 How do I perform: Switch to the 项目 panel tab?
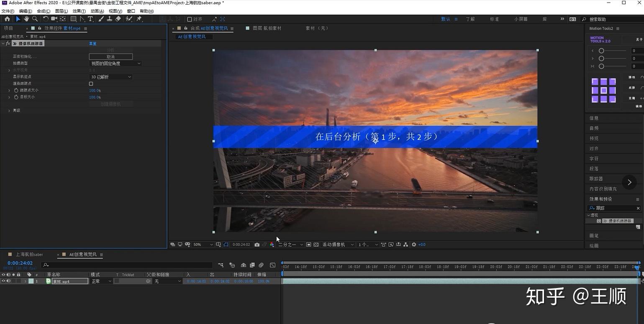[x=8, y=28]
